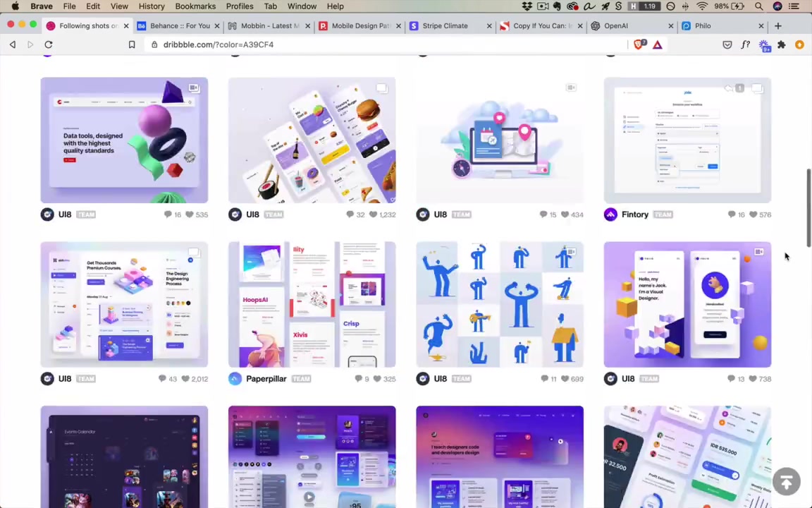The image size is (812, 508).
Task: Click the Paperpillar author link
Action: coord(266,379)
